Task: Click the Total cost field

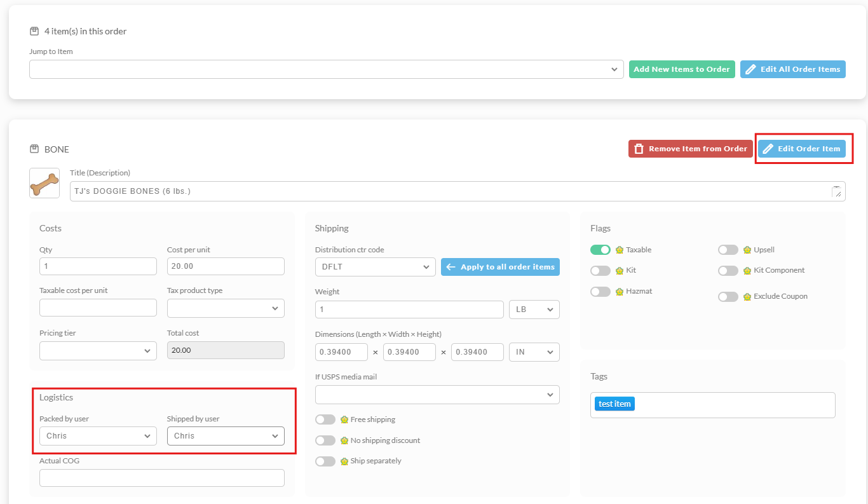Action: pos(226,350)
